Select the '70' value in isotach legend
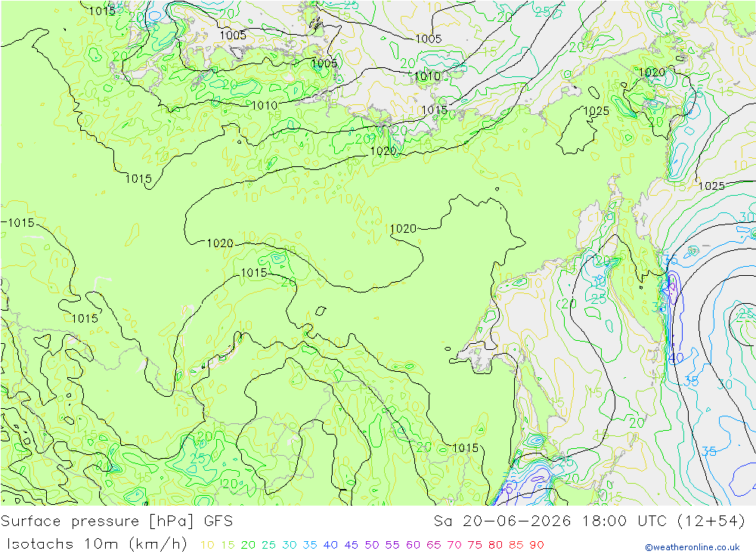The height and width of the screenshot is (554, 756). [454, 545]
